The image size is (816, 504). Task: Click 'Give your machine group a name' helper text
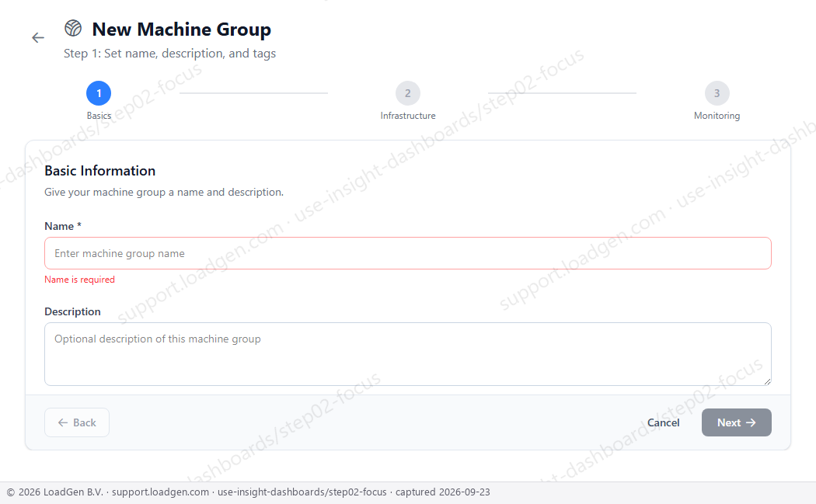[164, 192]
